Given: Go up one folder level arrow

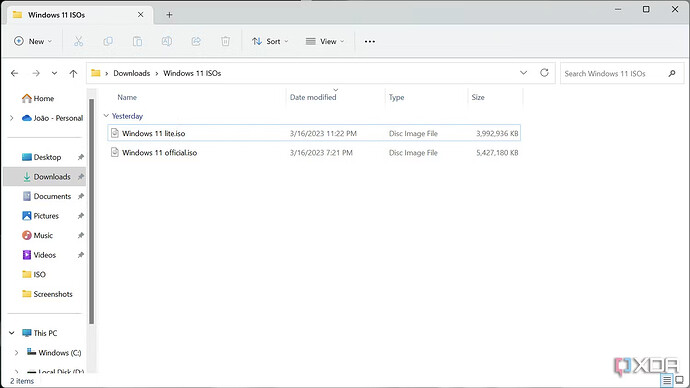Looking at the screenshot, I should tap(73, 73).
